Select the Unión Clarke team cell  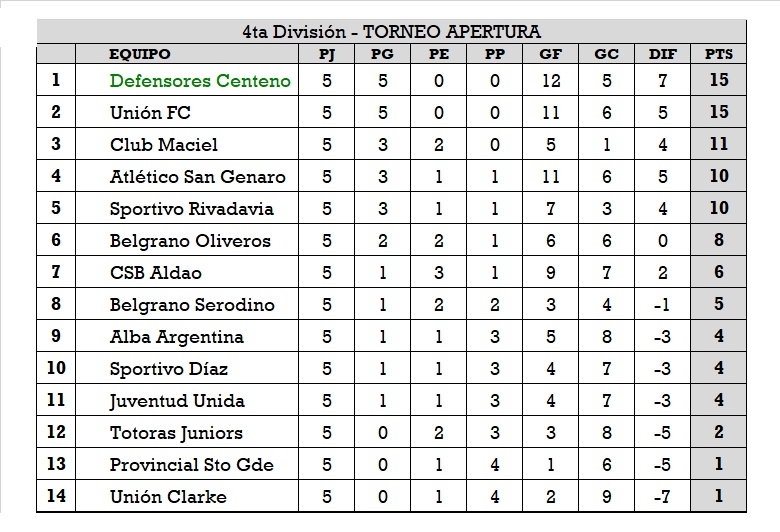coord(168,497)
